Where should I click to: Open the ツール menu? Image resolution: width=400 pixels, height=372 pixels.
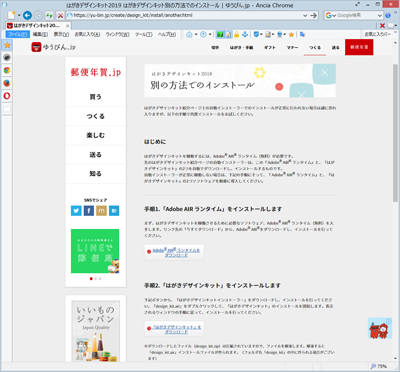144,34
